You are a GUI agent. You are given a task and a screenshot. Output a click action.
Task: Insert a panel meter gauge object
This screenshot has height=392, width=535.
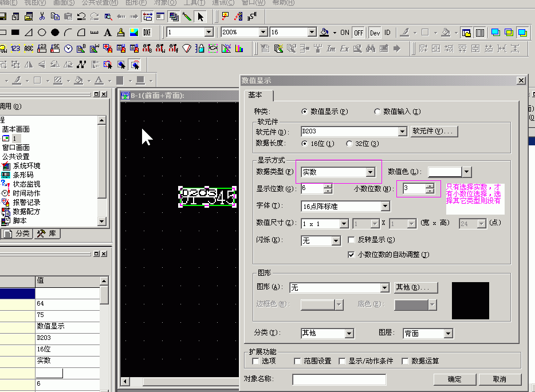(x=187, y=49)
